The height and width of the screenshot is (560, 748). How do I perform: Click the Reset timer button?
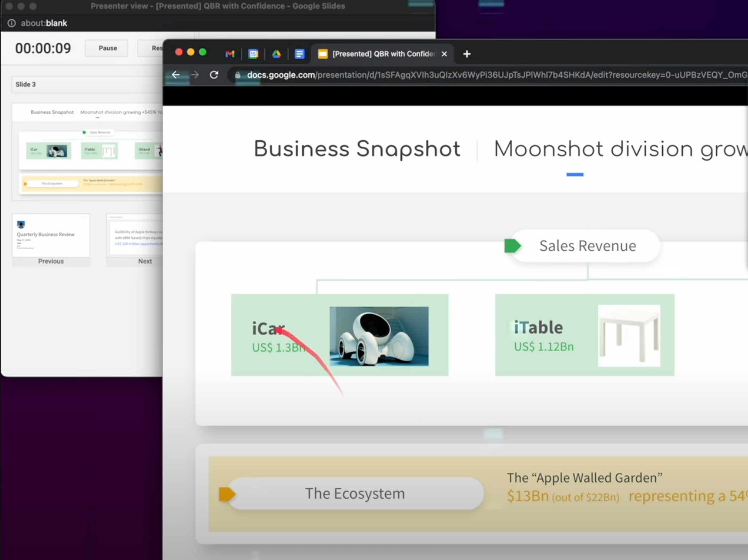(151, 48)
